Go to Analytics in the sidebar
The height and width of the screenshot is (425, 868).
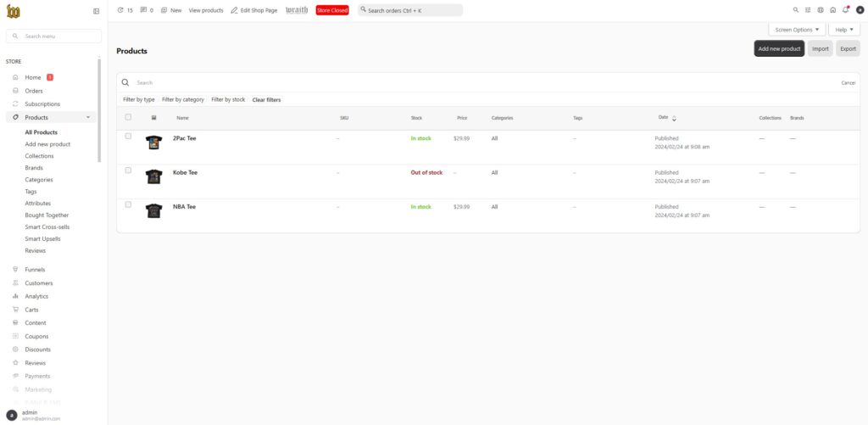coord(36,296)
